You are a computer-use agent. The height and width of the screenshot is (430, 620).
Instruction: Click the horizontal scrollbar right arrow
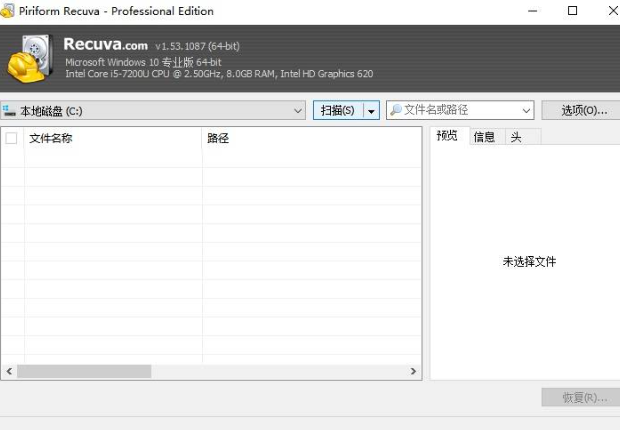[x=414, y=371]
